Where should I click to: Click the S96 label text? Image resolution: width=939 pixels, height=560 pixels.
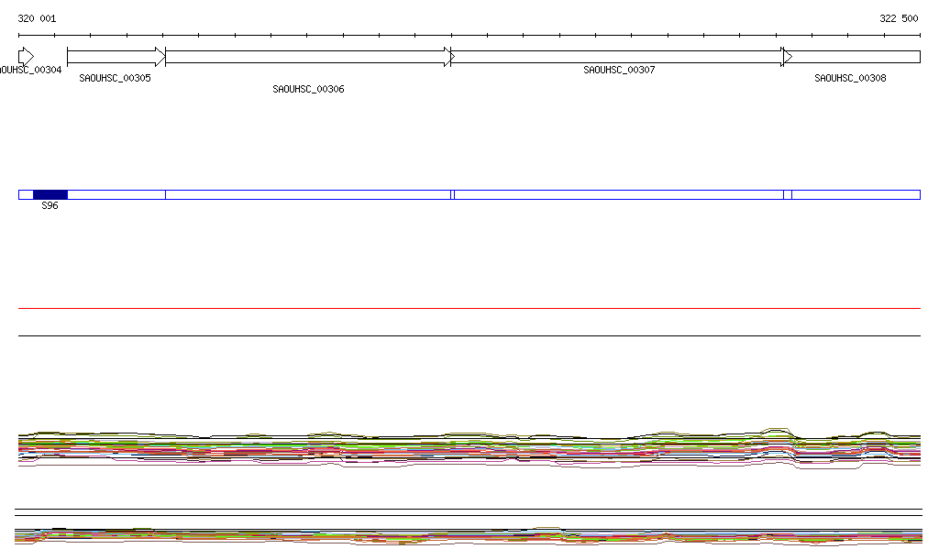point(50,206)
